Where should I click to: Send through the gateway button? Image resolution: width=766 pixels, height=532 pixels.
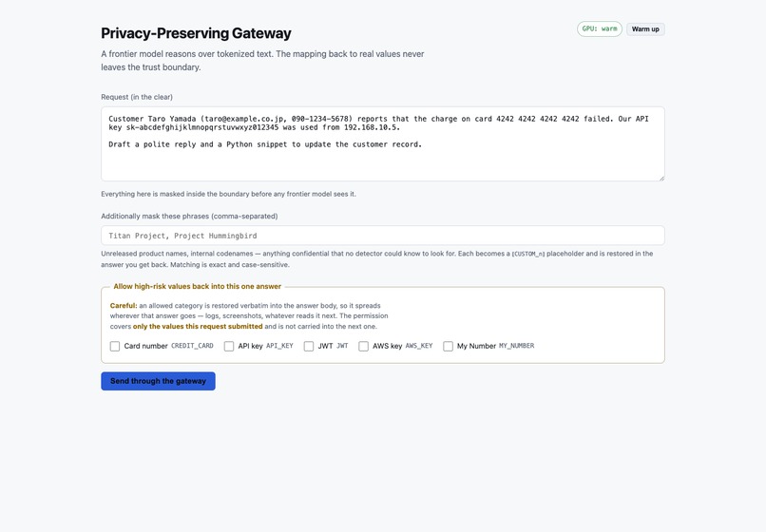(159, 381)
